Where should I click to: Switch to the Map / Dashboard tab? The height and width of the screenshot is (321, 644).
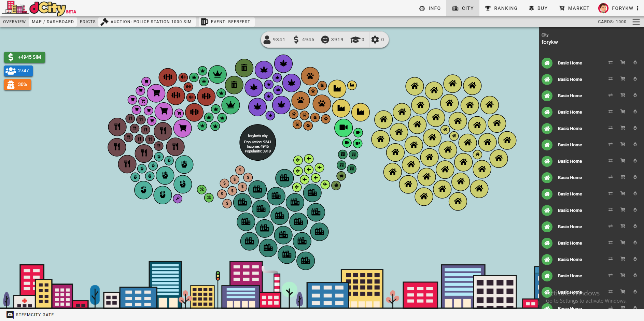(x=53, y=22)
